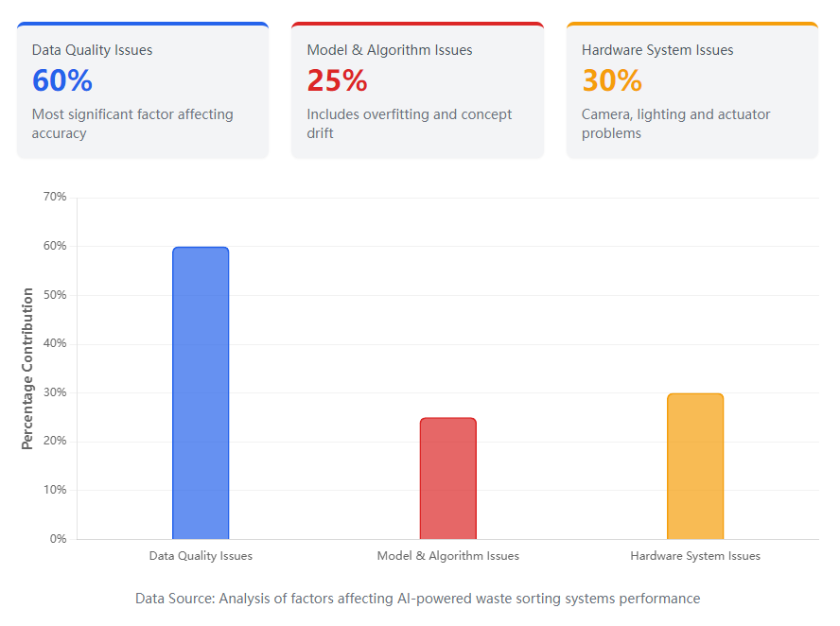
Task: Click the blue Data Quality Issues bar
Action: [201, 392]
